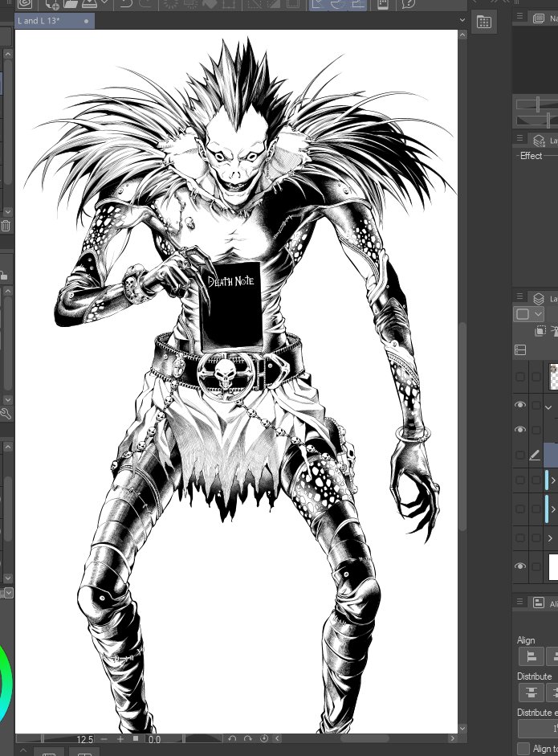Click the color wheel ring
Viewport: 558px width, 756px height.
(x=6, y=684)
